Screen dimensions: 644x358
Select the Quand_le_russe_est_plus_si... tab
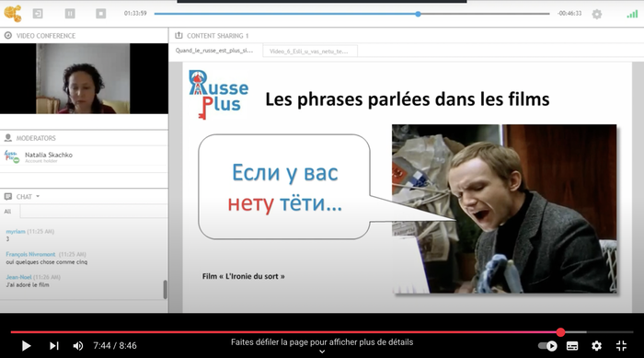[214, 51]
